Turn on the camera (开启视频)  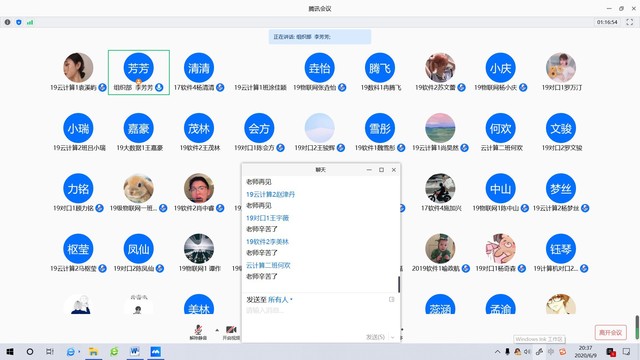click(231, 332)
